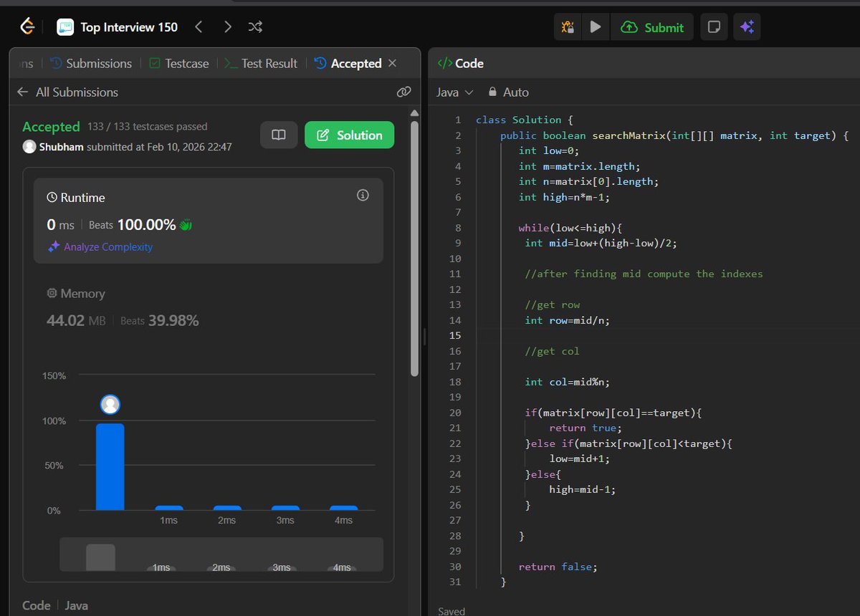The image size is (860, 616).
Task: Open the AI sparkle assistant icon
Action: point(747,27)
